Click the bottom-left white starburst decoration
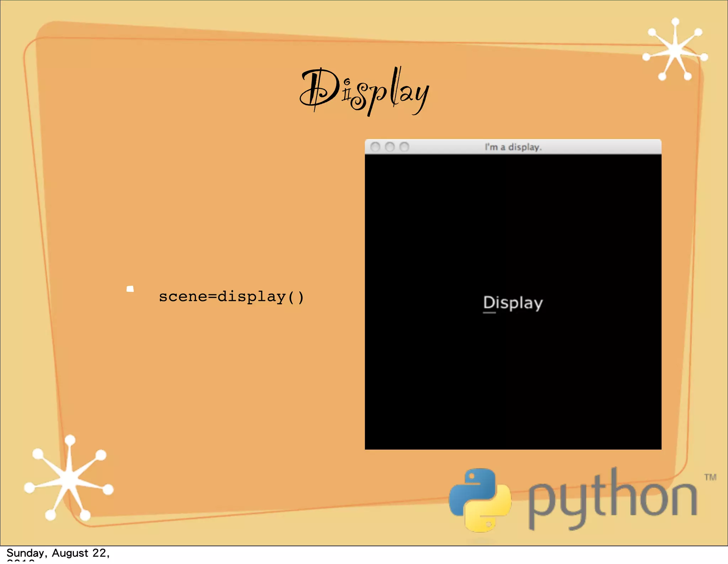This screenshot has height=564, width=728. pos(69,480)
